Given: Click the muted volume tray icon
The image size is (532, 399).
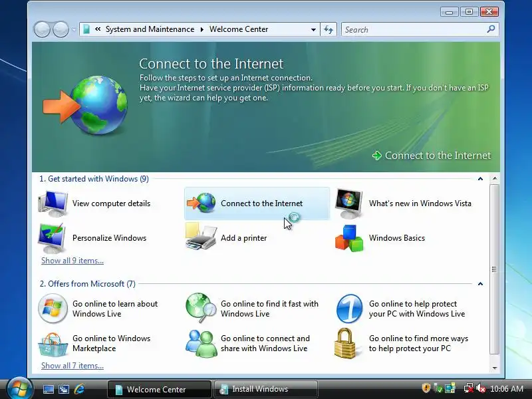Looking at the screenshot, I should (x=481, y=388).
